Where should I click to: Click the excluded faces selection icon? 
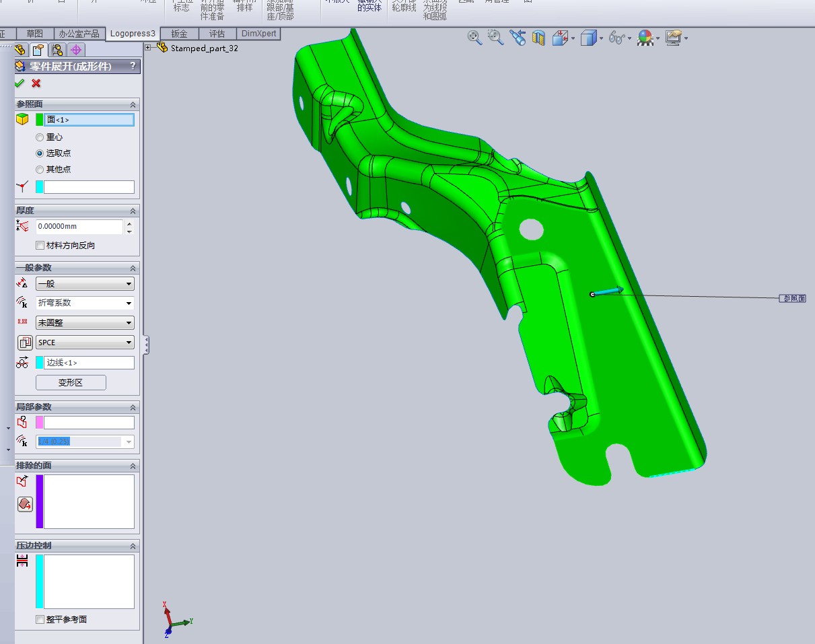click(x=22, y=480)
